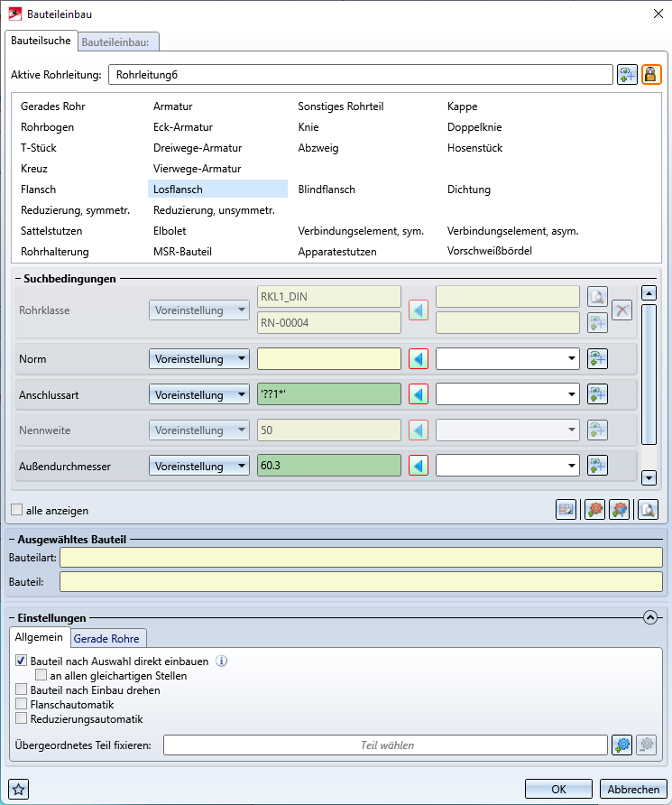The width and height of the screenshot is (672, 805).
Task: Open the Anschlussart value combo box
Action: point(507,394)
